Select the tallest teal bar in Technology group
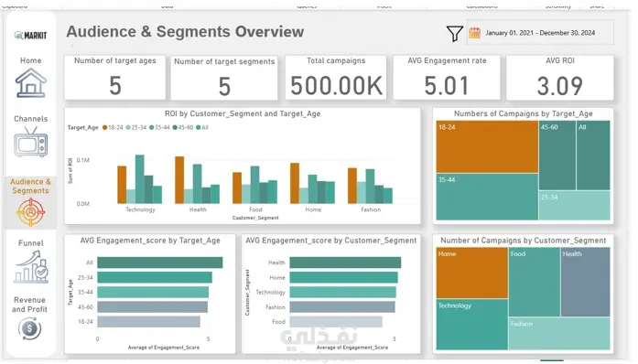 pos(139,179)
